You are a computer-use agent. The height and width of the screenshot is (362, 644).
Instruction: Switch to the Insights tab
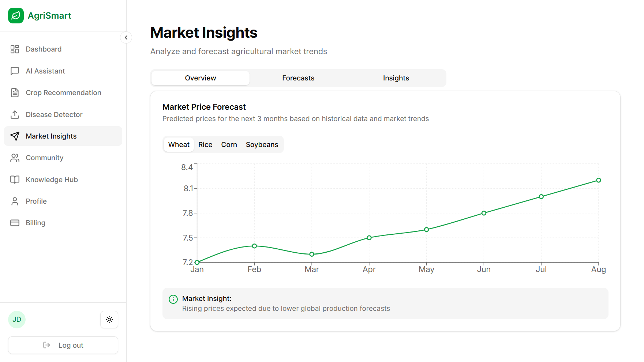[x=396, y=78]
